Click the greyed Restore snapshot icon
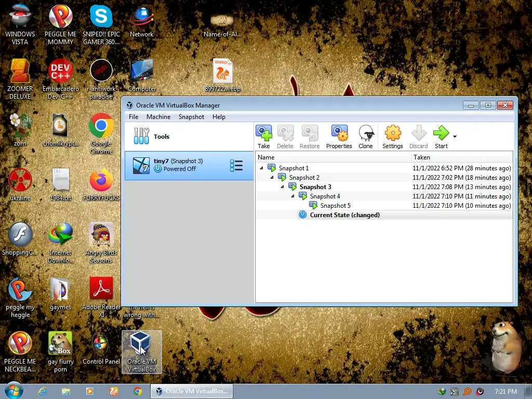 coord(310,137)
